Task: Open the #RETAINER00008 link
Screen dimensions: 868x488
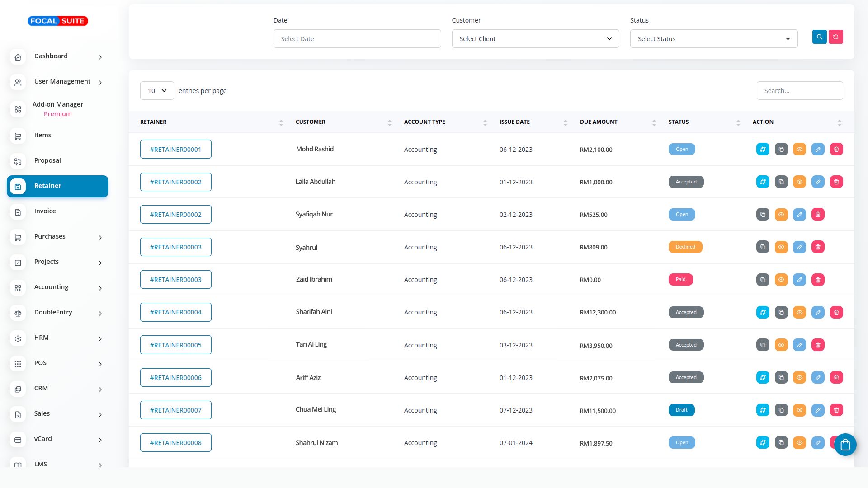Action: pyautogui.click(x=175, y=443)
